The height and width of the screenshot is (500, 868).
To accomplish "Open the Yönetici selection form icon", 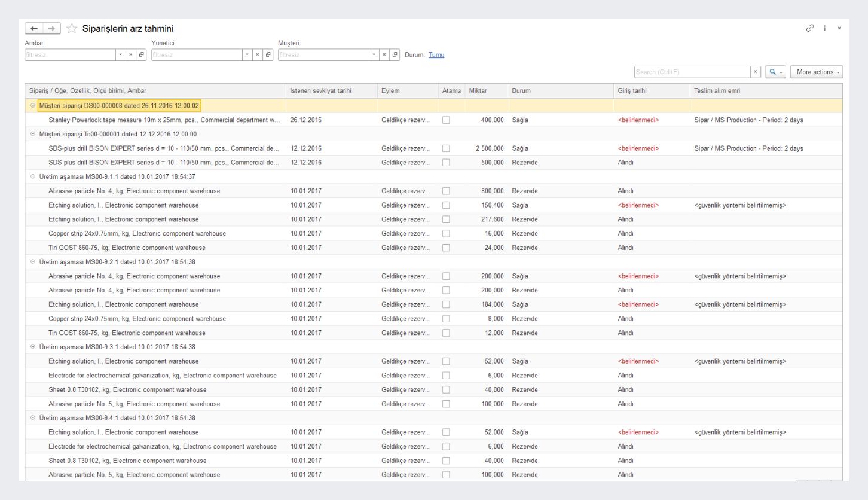I will coord(268,55).
